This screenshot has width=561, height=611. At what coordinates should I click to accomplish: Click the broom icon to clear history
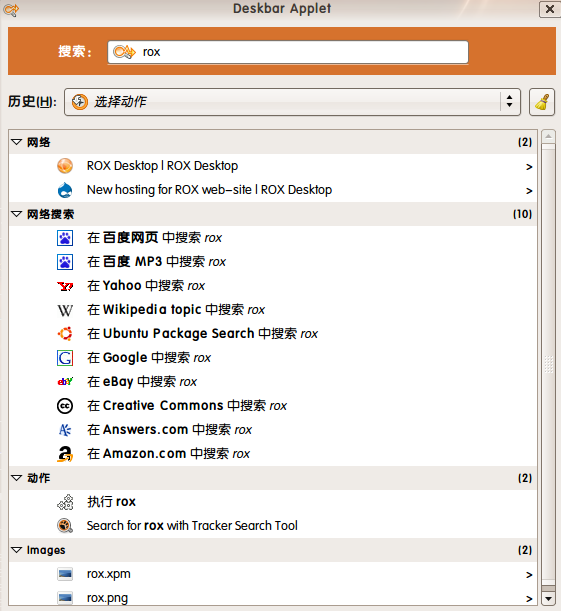pyautogui.click(x=542, y=102)
